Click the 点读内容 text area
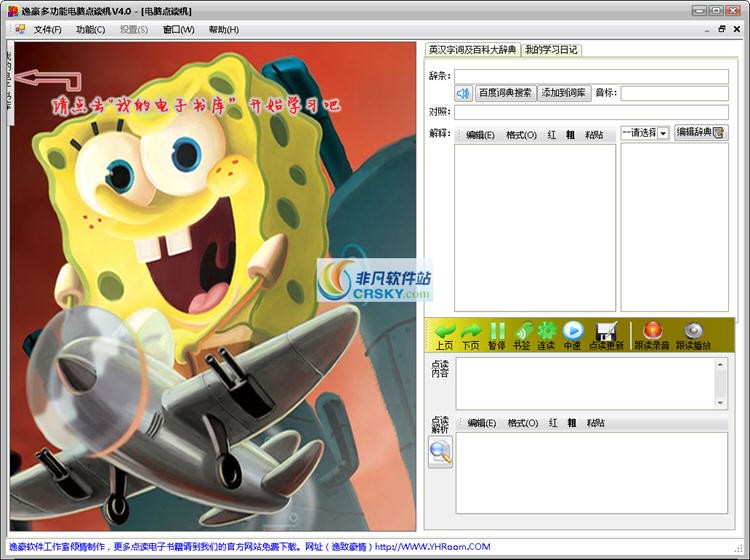750x560 pixels. pos(592,383)
